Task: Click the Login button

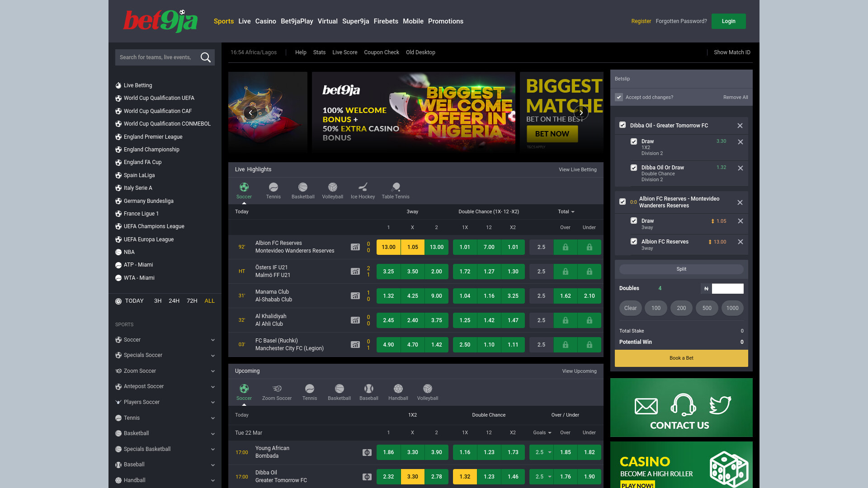Action: click(x=728, y=21)
